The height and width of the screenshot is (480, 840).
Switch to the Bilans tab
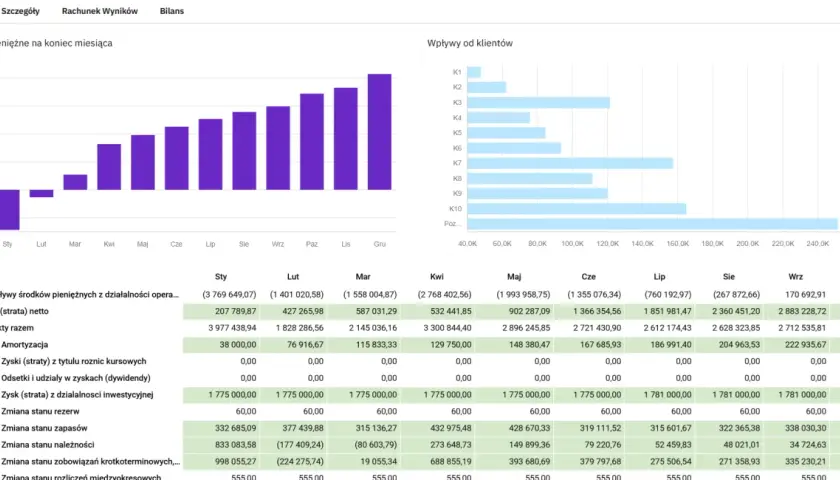pos(171,11)
